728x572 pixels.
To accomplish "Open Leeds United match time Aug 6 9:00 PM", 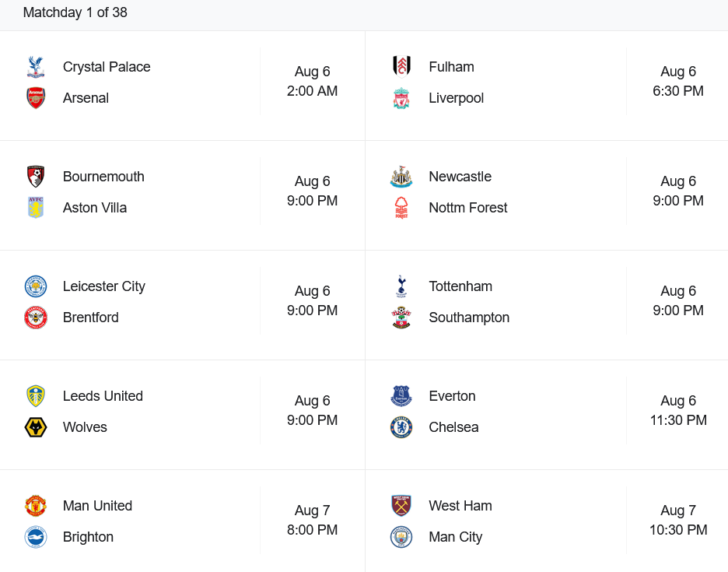I will 312,410.
